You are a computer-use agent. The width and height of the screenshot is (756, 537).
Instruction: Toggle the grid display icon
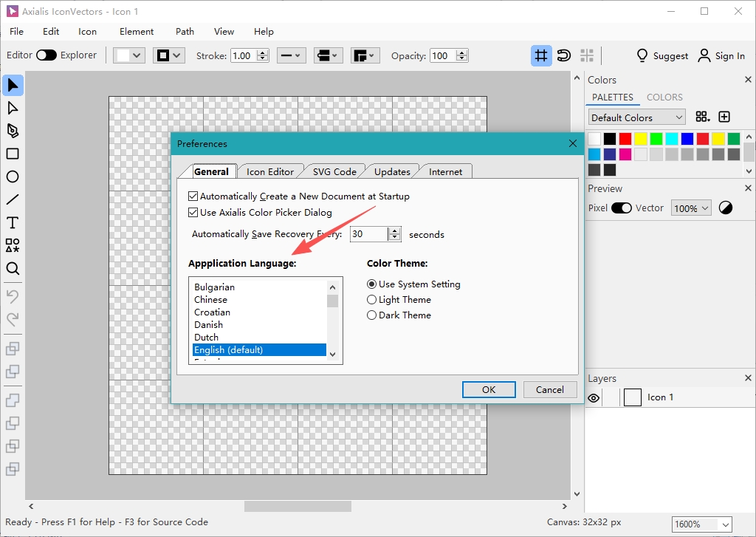541,55
